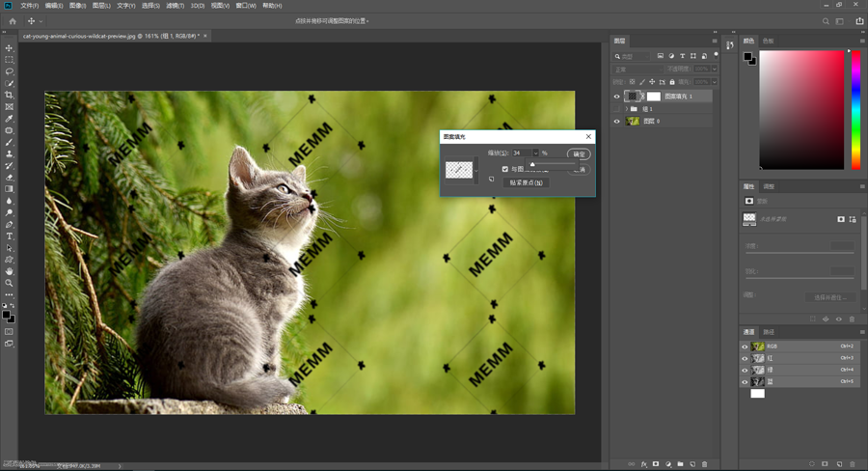Switch to the 色板 (Swatches) tab
Screen dimensions: 868x471
[768, 42]
